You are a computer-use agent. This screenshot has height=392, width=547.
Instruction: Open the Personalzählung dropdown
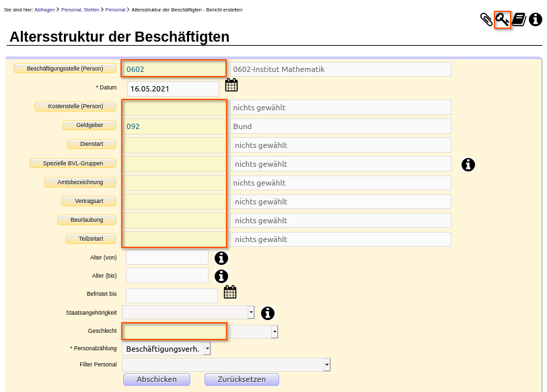pyautogui.click(x=166, y=348)
